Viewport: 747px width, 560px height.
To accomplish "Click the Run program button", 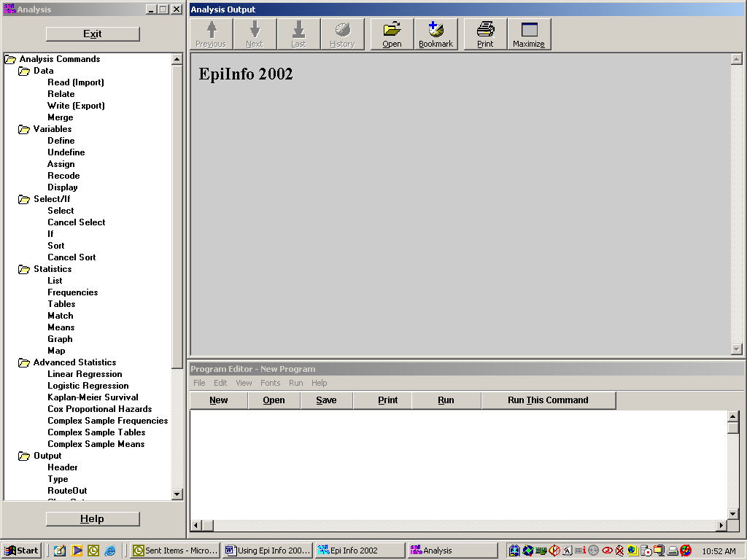I will click(446, 400).
